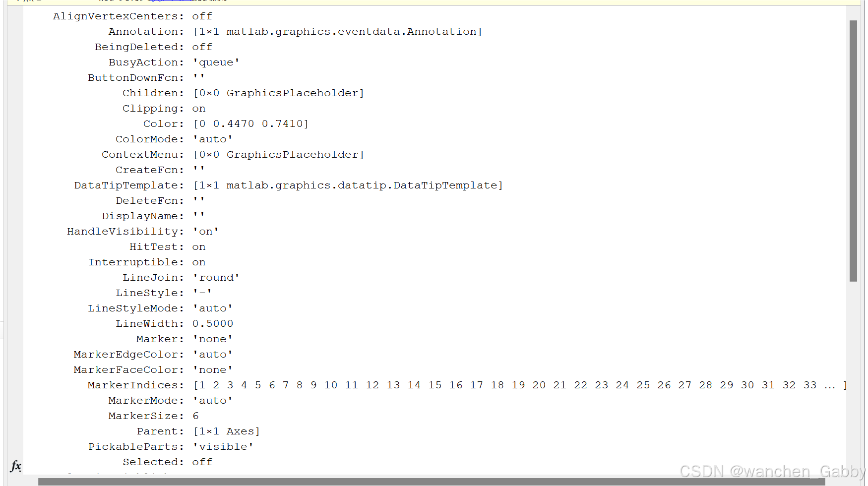Click the BusyAction 'queue' value
Screen dimensions: 868x486
point(216,62)
